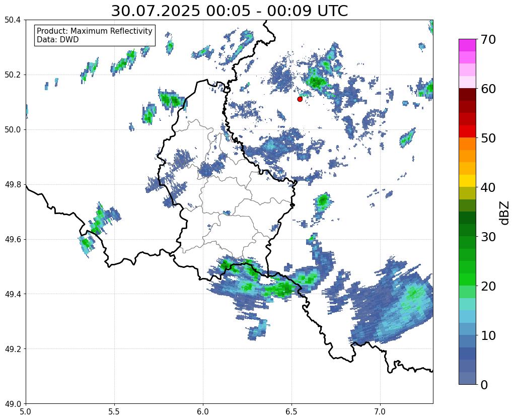Click the latitude tick label 49.8
The width and height of the screenshot is (515, 420).
pyautogui.click(x=13, y=184)
